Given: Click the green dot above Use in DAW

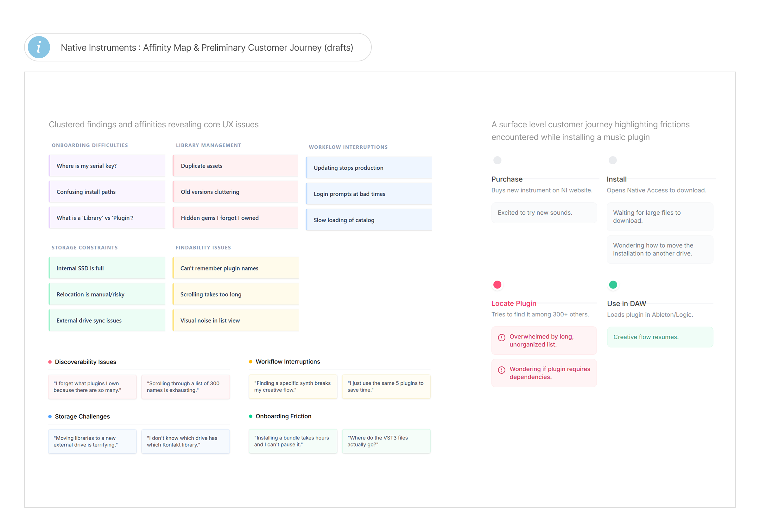Looking at the screenshot, I should click(613, 285).
